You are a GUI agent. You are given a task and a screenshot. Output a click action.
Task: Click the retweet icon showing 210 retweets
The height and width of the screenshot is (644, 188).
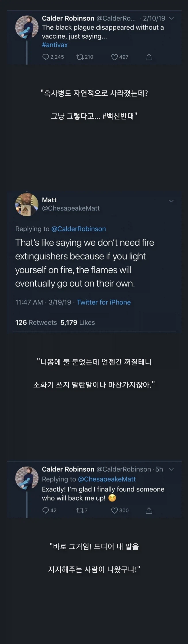(80, 57)
